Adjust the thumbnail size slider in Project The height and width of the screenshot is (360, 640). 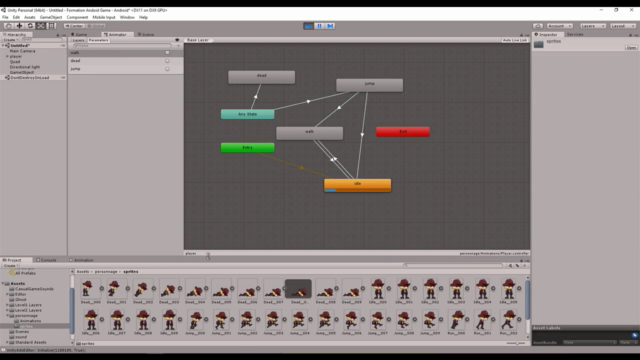516,343
